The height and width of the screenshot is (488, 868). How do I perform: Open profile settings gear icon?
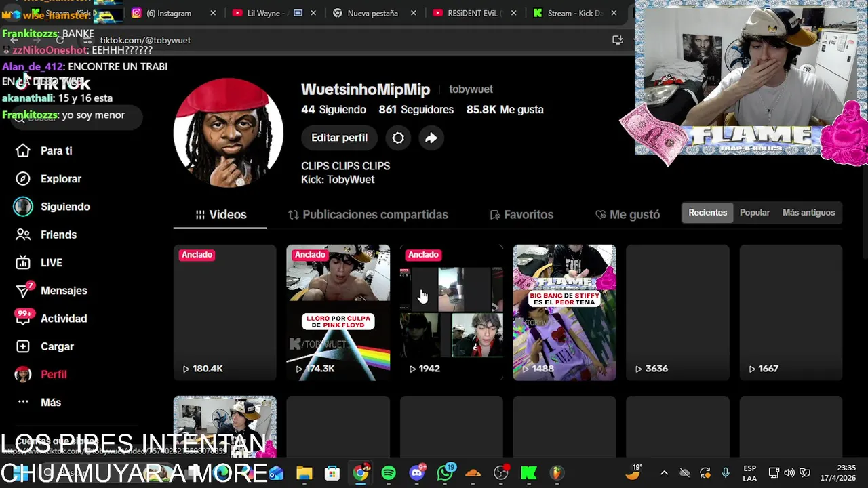398,138
